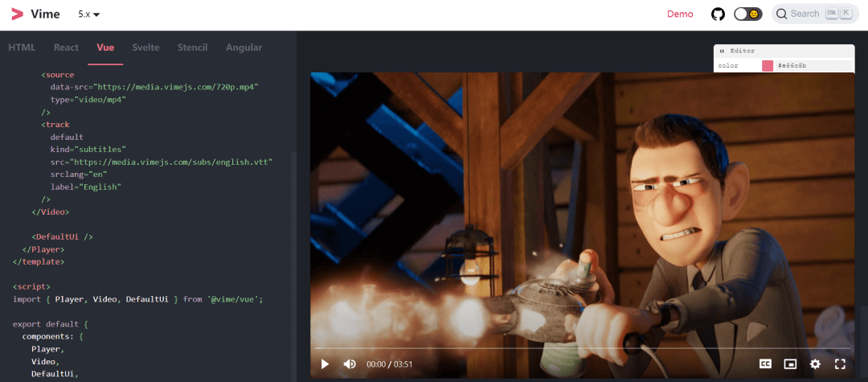Screen dimensions: 868x382
Task: Click the video progress scrubber bar
Action: (583, 347)
